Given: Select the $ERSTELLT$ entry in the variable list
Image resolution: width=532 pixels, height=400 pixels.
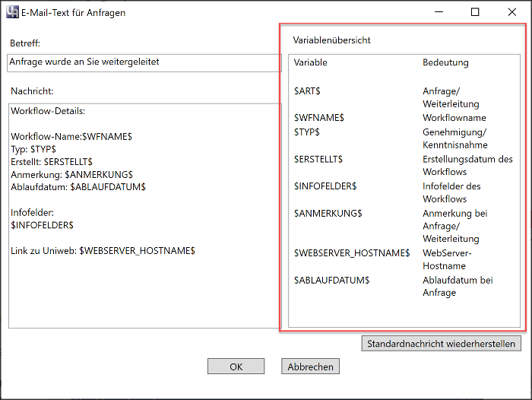Looking at the screenshot, I should coord(318,159).
